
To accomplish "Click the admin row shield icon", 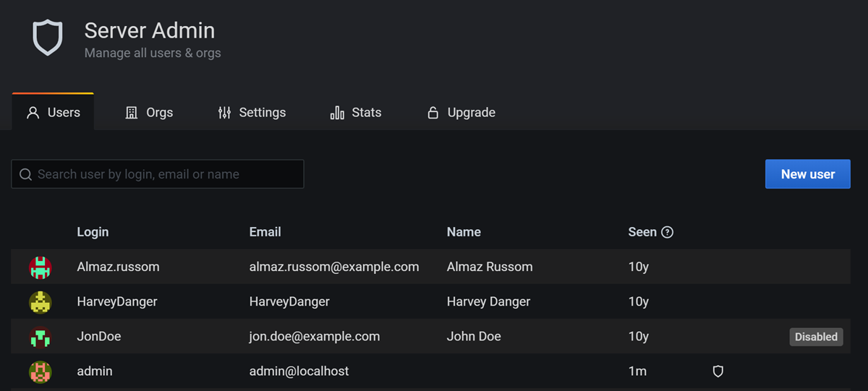I will (718, 371).
